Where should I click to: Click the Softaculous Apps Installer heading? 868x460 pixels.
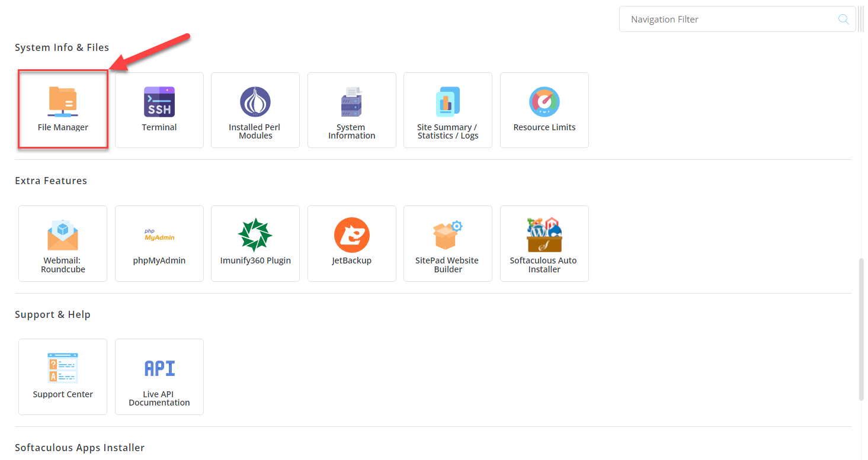pyautogui.click(x=79, y=448)
